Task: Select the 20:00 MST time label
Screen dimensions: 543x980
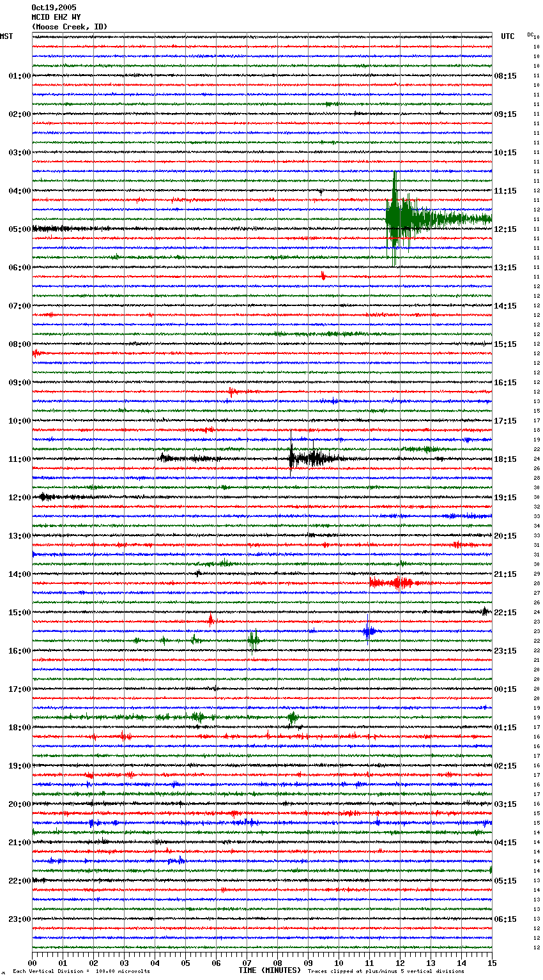Action: click(20, 804)
